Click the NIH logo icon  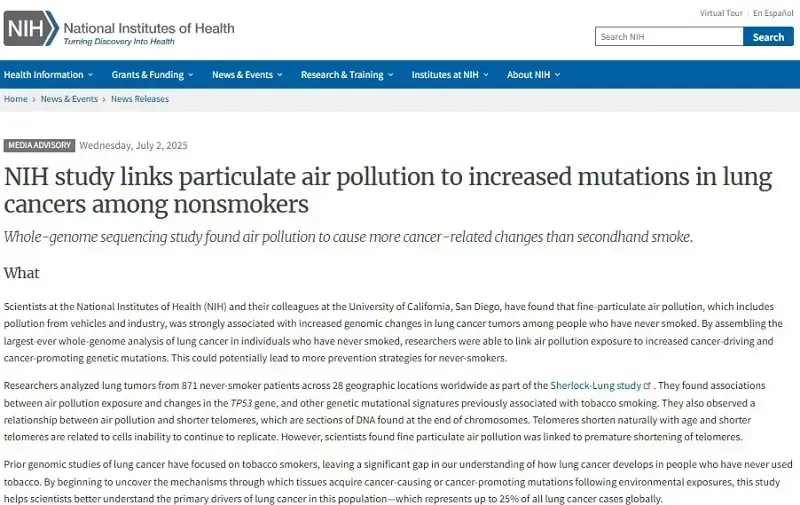tap(31, 29)
